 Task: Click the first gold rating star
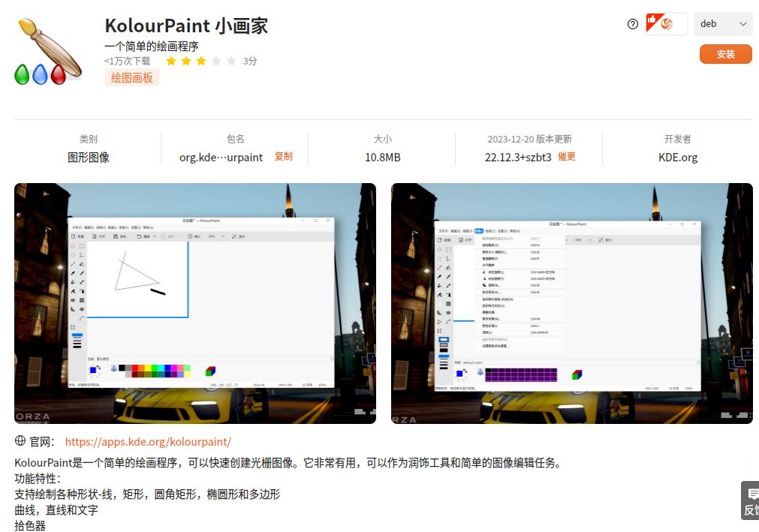(x=171, y=61)
